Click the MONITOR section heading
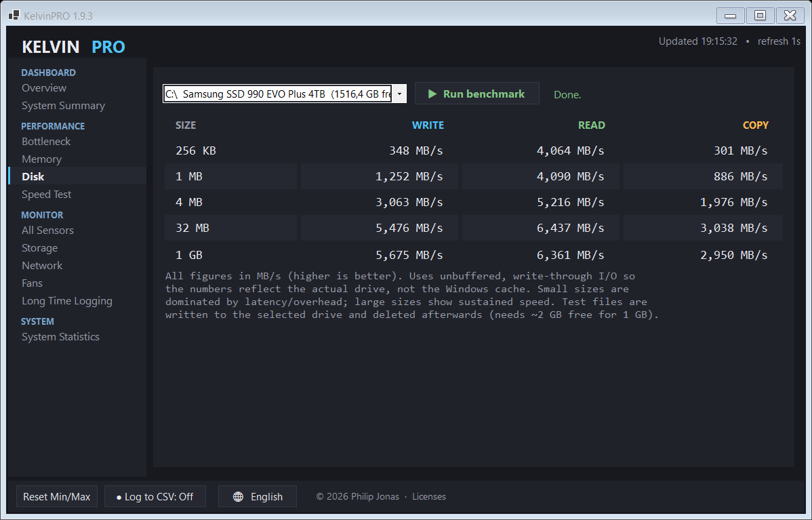This screenshot has height=520, width=812. [x=42, y=215]
